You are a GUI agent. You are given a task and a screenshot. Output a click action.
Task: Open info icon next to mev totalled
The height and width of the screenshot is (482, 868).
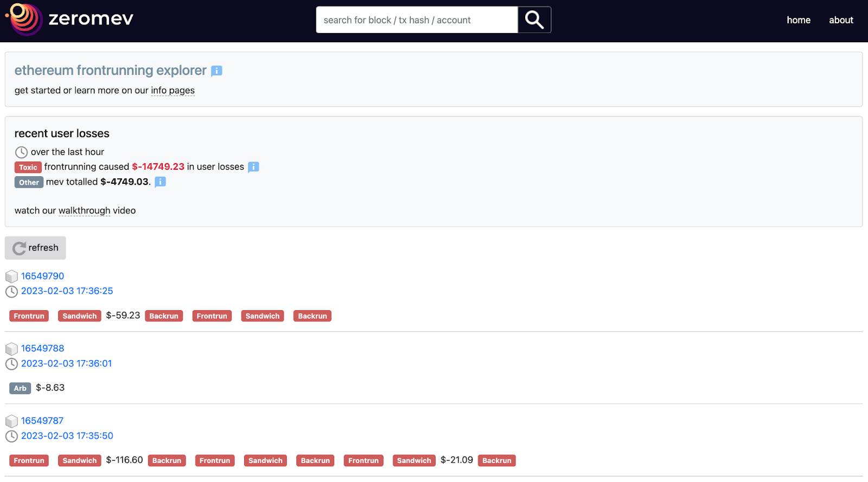pyautogui.click(x=160, y=182)
